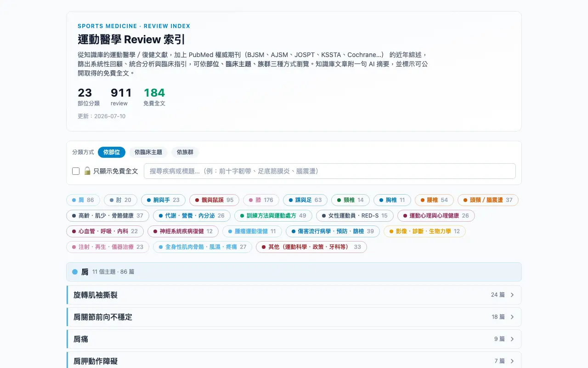Select the 胸椎 11 chip

(x=392, y=200)
